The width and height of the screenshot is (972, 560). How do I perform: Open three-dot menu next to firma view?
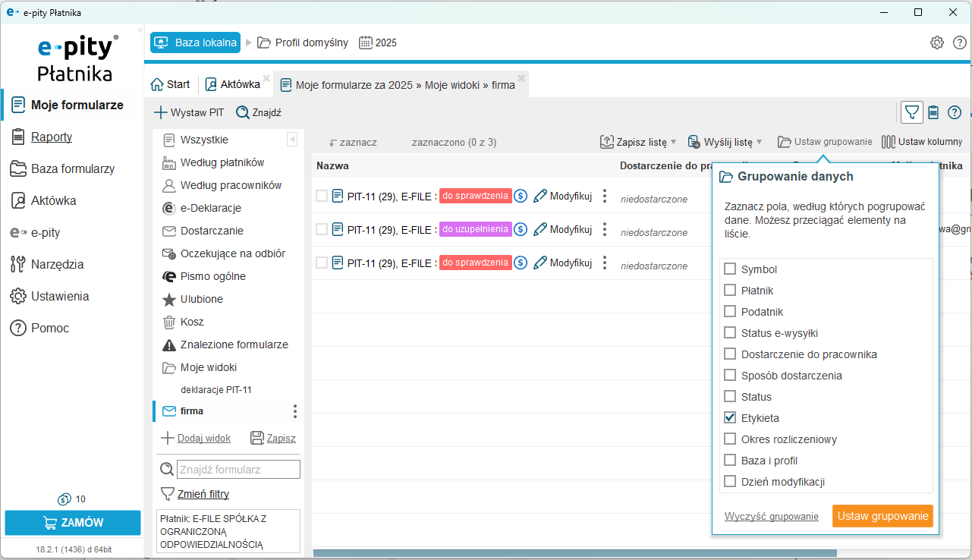tap(295, 411)
